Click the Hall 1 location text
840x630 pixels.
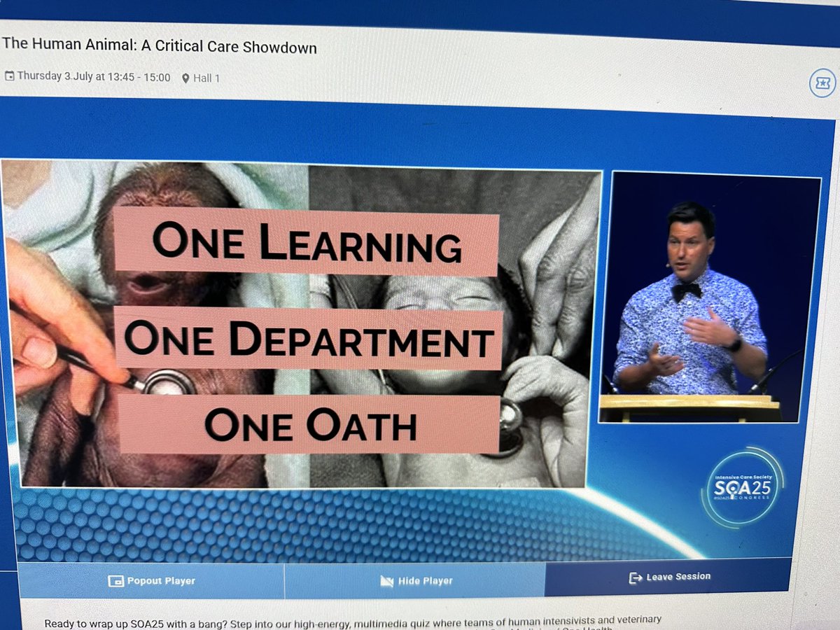click(206, 78)
